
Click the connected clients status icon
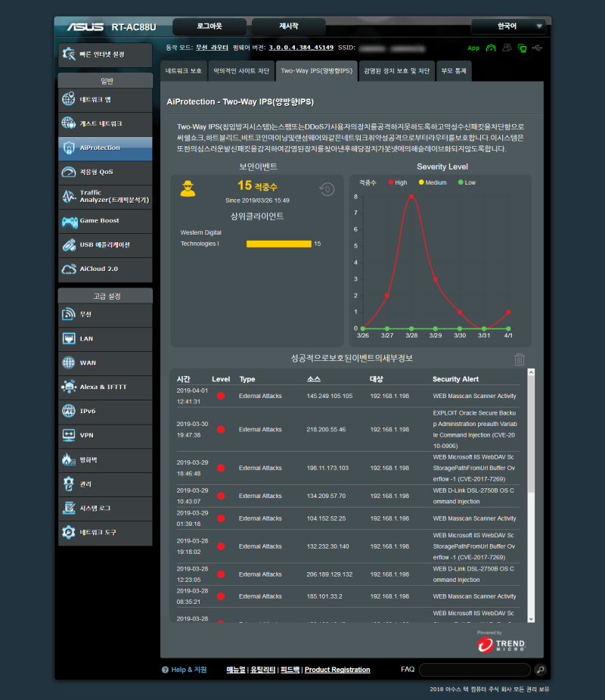pos(507,48)
